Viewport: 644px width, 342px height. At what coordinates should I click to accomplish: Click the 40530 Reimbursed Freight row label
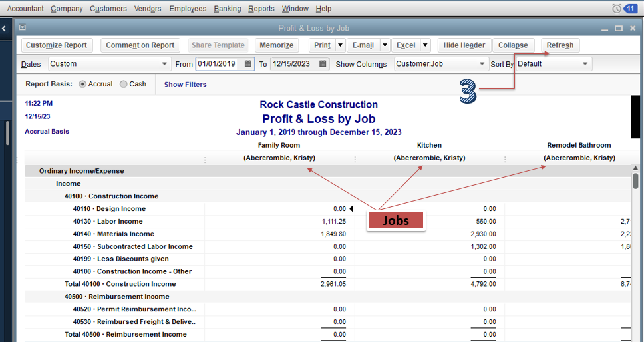pyautogui.click(x=134, y=322)
